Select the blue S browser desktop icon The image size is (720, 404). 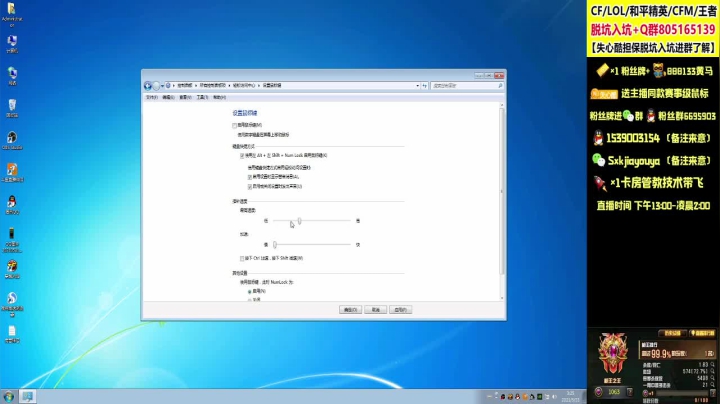[12, 304]
